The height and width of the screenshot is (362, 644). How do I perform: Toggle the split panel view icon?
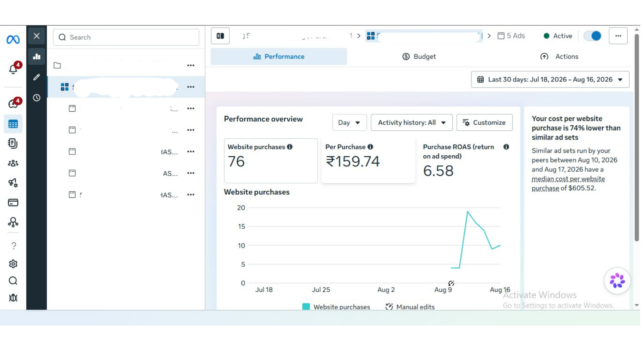(220, 36)
